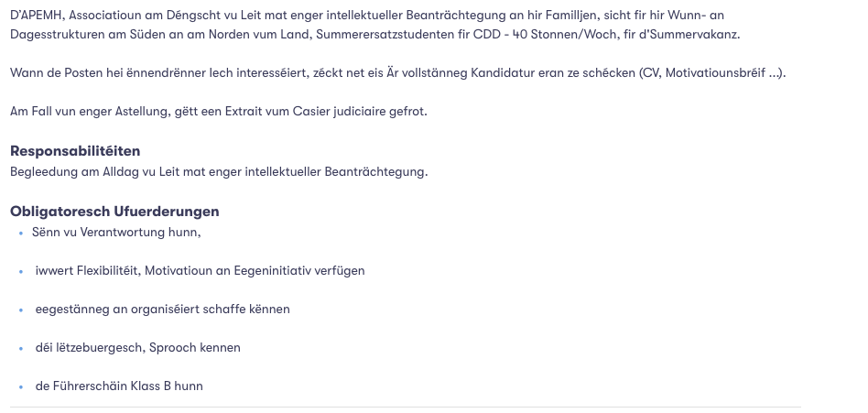The image size is (868, 413).
Task: Click the Begleedung am Alldag sentence
Action: [219, 172]
